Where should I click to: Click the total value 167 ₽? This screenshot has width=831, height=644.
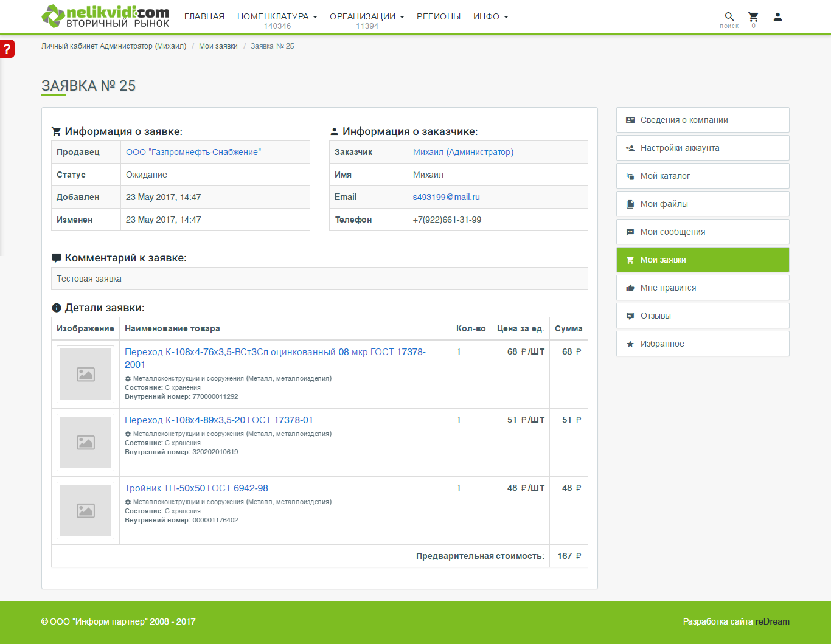tap(569, 556)
